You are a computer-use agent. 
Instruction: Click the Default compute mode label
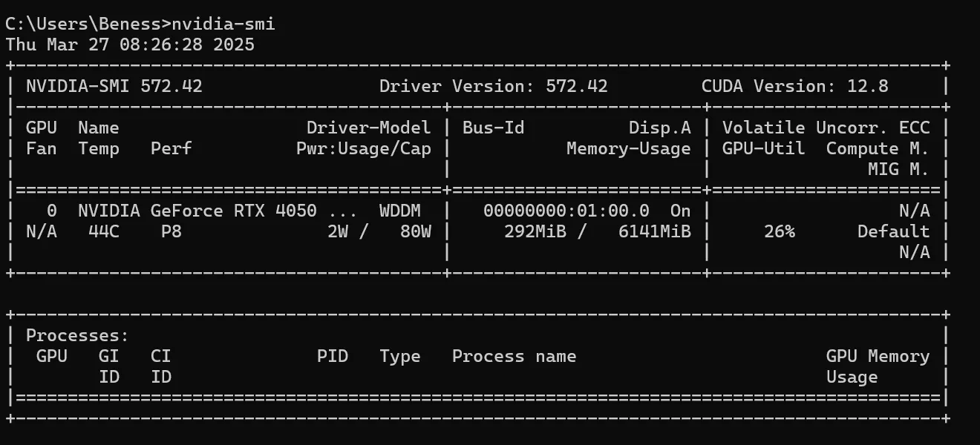click(x=895, y=231)
